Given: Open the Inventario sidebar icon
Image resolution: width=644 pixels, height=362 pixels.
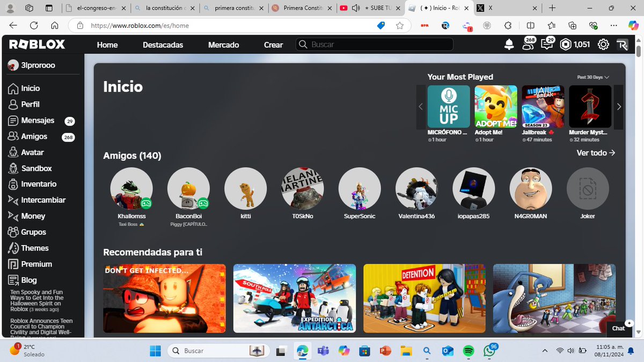Looking at the screenshot, I should click(13, 184).
